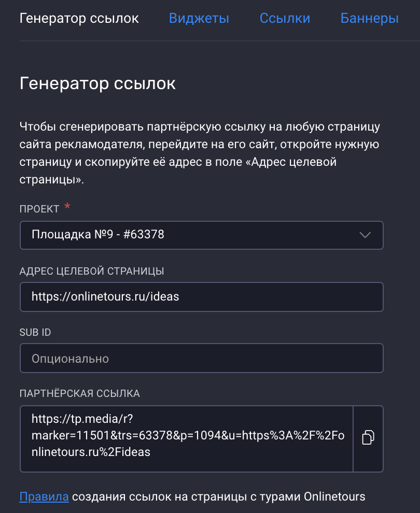The height and width of the screenshot is (513, 420).
Task: Click the SUB ID label
Action: tap(35, 332)
